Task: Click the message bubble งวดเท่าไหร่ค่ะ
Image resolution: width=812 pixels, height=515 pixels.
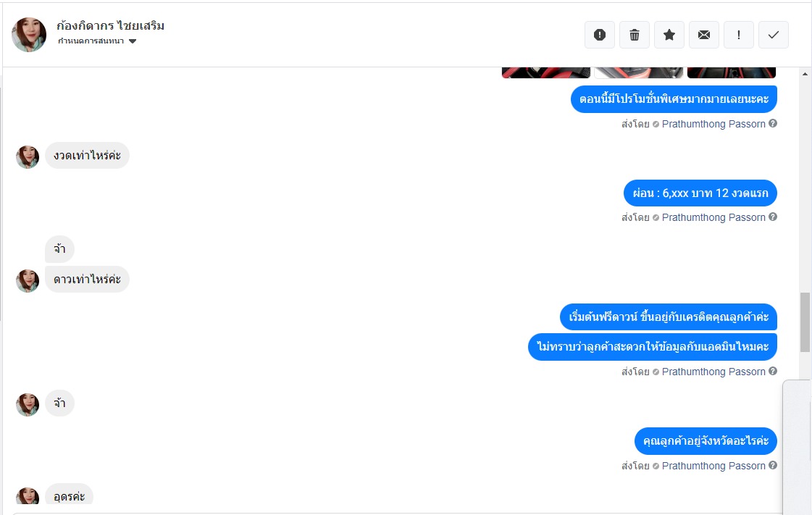Action: click(87, 155)
